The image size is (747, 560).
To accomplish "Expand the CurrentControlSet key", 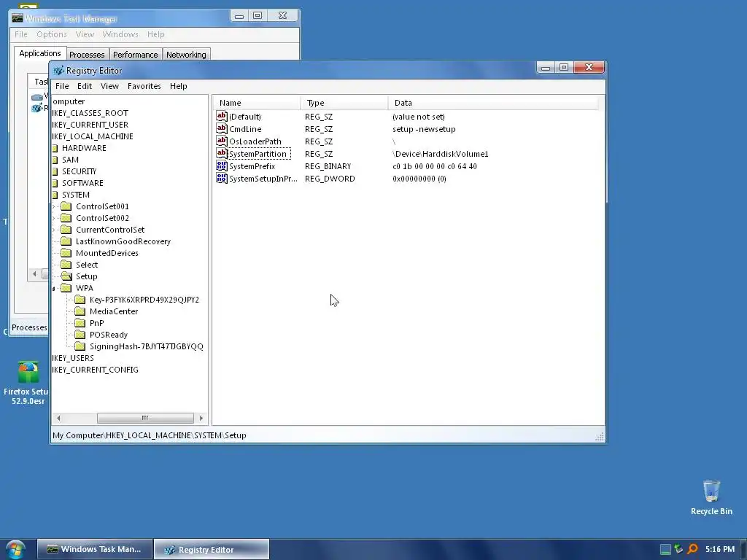I will (54, 230).
